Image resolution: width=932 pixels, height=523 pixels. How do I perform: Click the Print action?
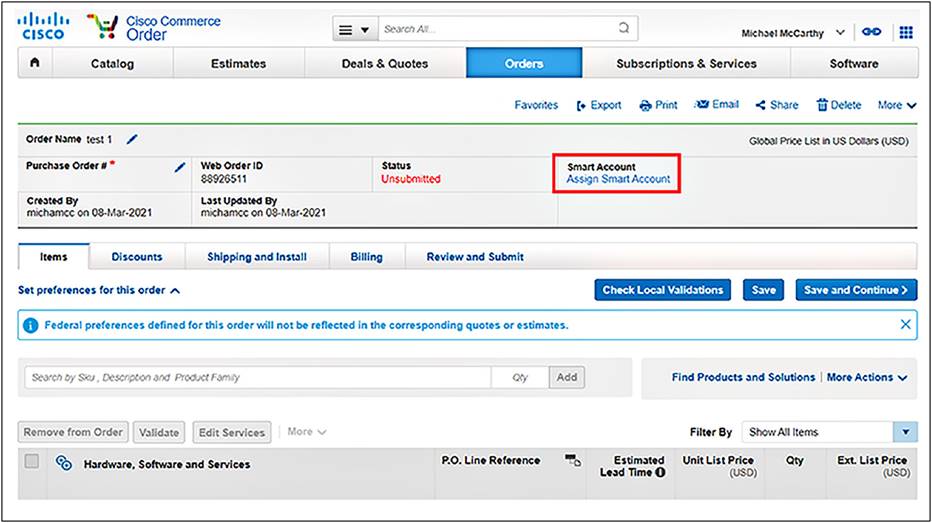(658, 105)
